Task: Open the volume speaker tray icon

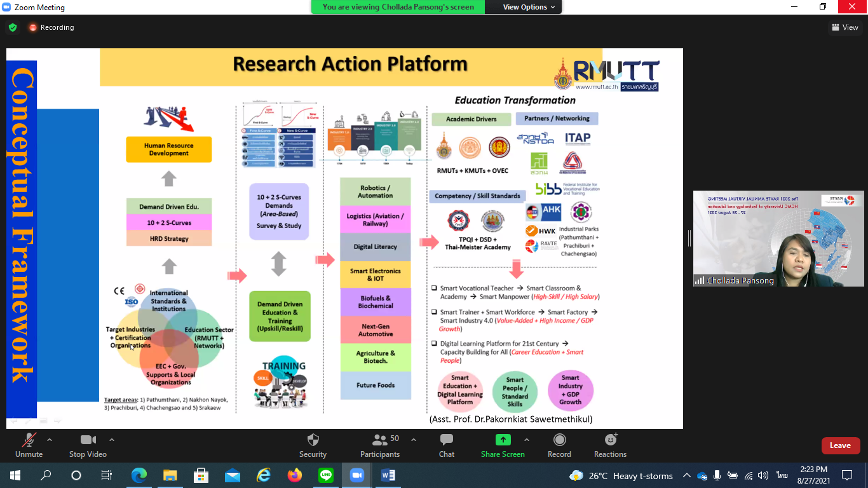Action: (x=763, y=475)
